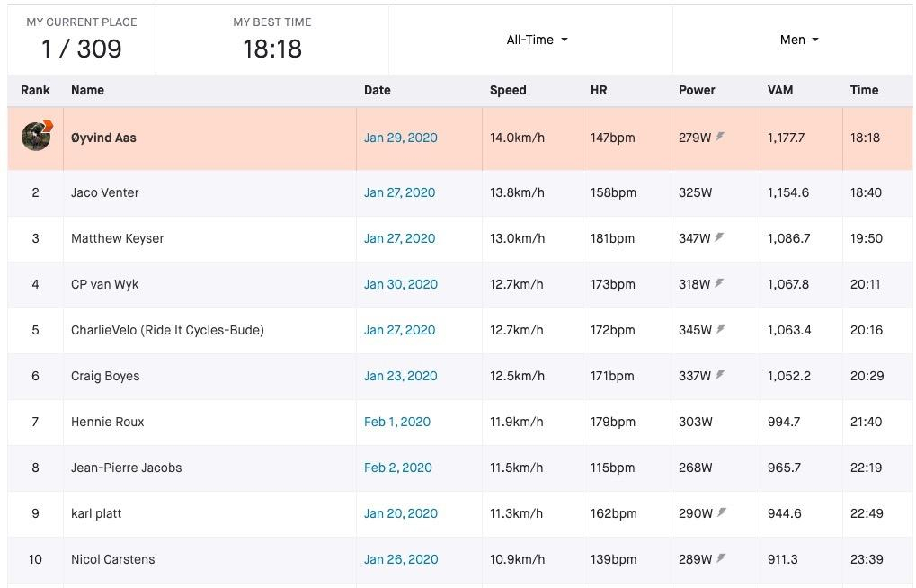The image size is (916, 588).
Task: Click power meter icon beside 318W
Action: coord(719,283)
